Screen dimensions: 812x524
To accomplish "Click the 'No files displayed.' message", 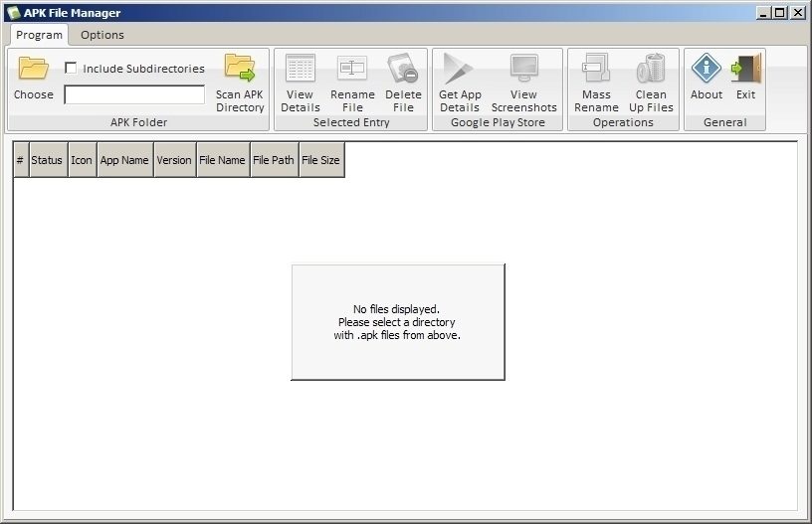I will [396, 309].
